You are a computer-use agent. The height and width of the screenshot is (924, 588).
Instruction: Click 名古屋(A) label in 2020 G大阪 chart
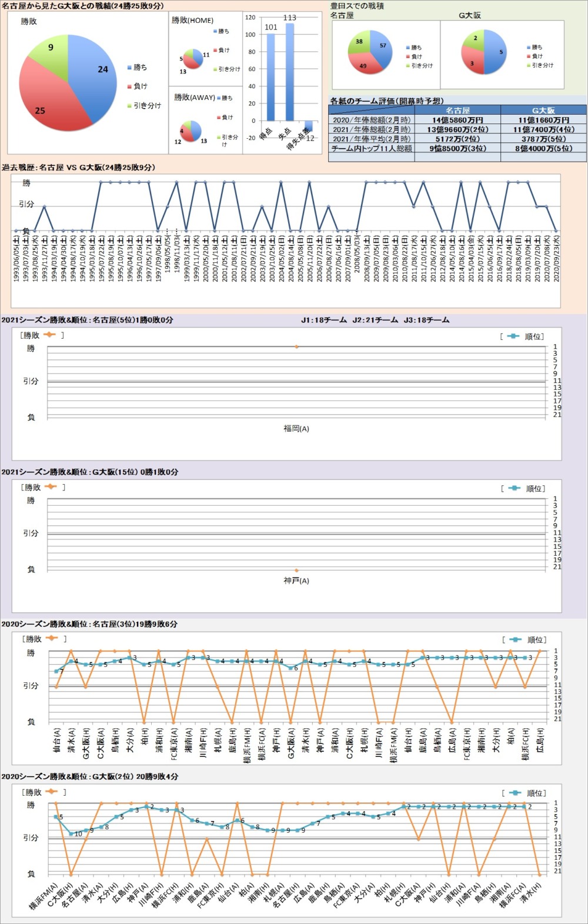click(75, 895)
